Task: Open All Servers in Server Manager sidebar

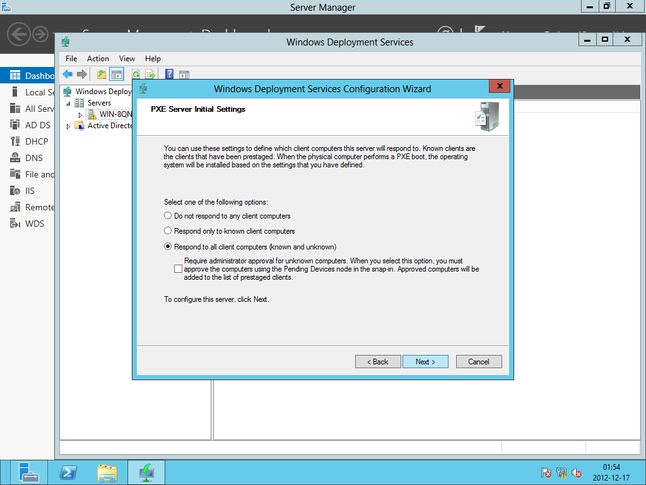Action: pyautogui.click(x=27, y=108)
